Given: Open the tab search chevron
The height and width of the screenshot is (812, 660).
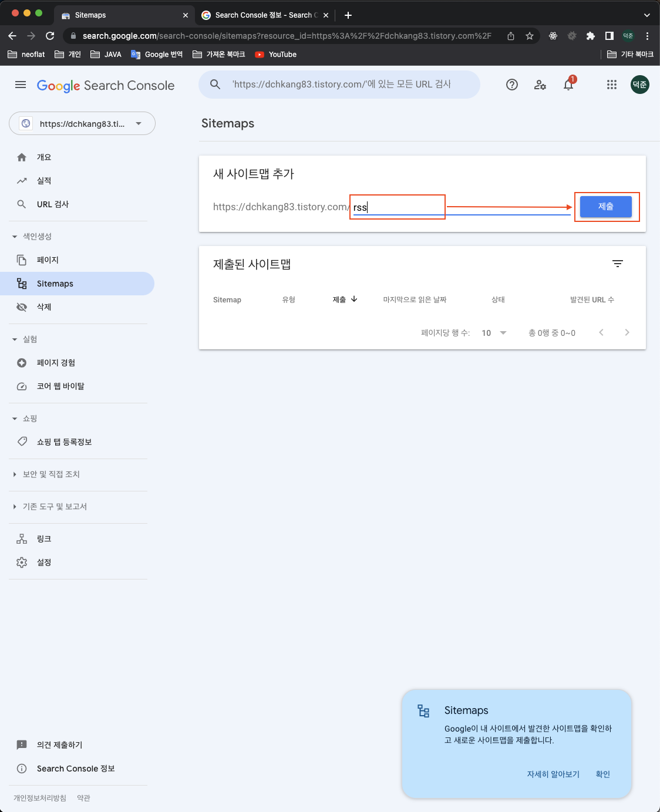Looking at the screenshot, I should (647, 15).
